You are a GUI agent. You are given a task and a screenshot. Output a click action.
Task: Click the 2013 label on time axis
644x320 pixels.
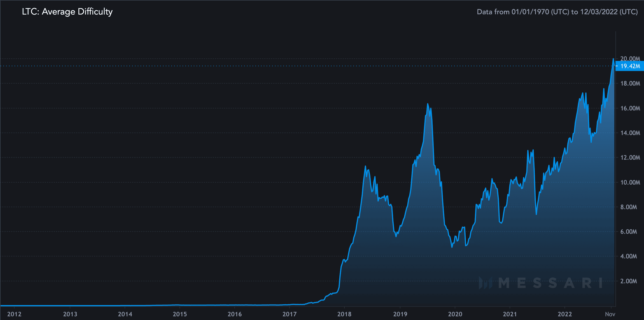70,314
